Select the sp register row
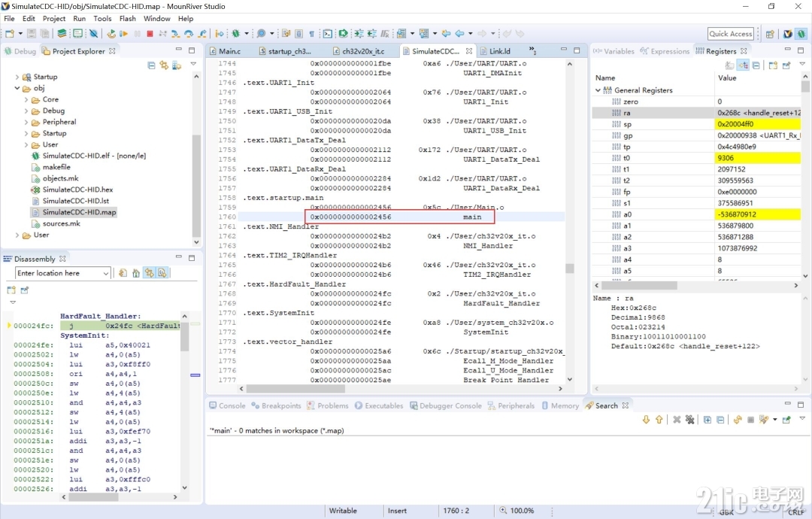The height and width of the screenshot is (519, 812). [696, 124]
